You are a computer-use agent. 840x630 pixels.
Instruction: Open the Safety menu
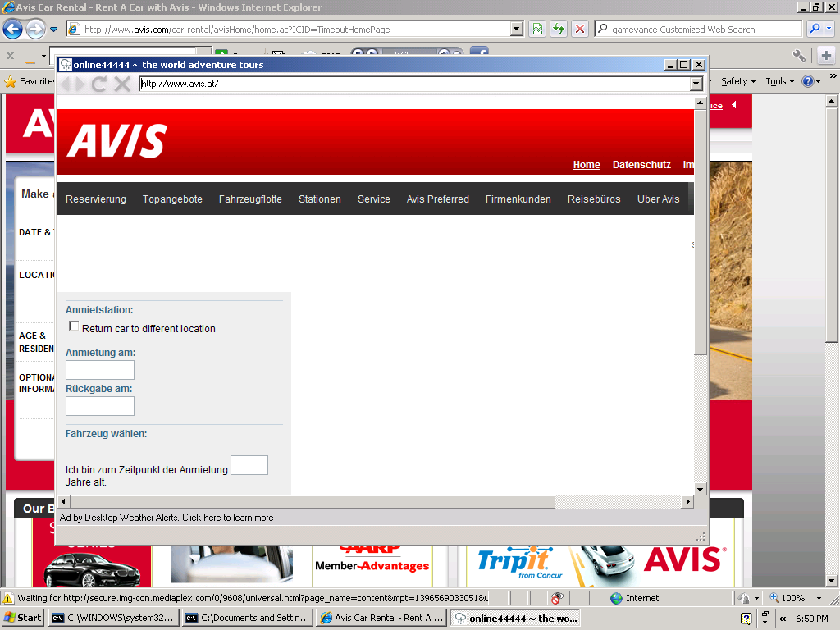click(x=737, y=81)
